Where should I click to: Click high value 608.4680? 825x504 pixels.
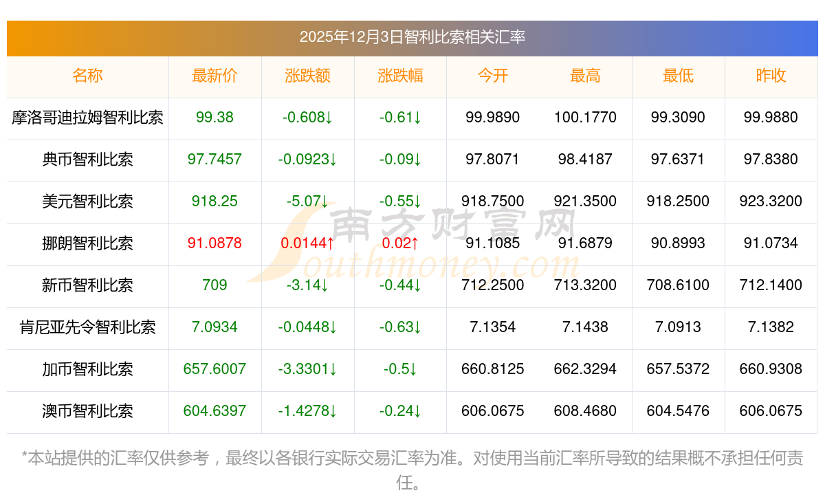585,411
